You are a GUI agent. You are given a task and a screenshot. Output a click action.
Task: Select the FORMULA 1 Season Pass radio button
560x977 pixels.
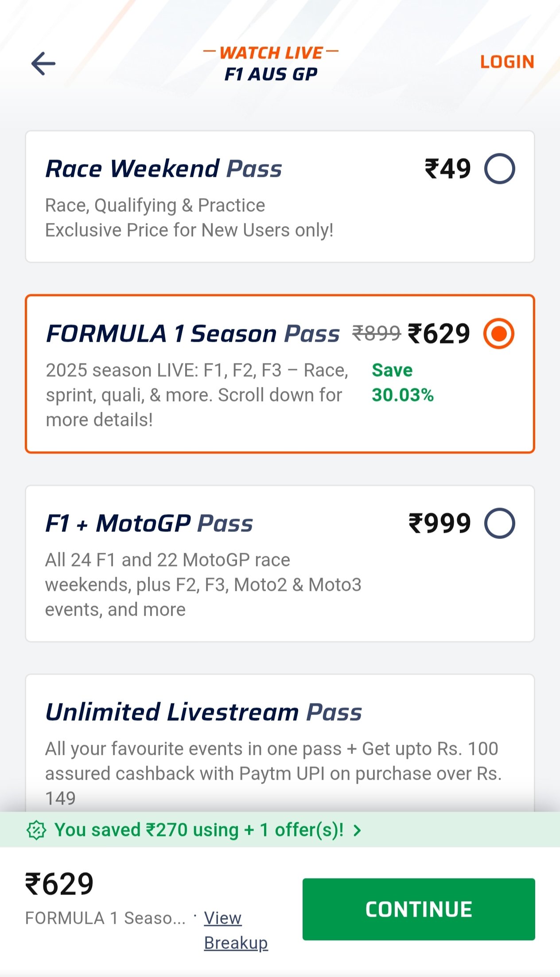click(x=499, y=333)
